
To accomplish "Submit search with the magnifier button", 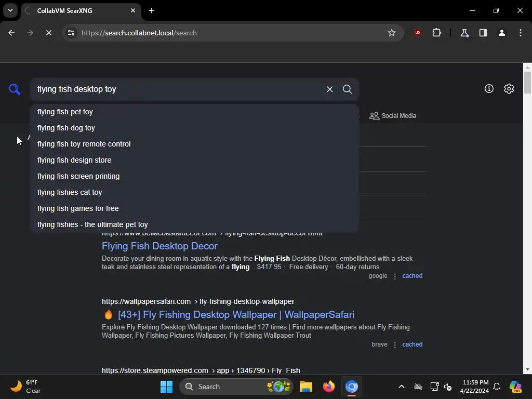I will click(347, 89).
